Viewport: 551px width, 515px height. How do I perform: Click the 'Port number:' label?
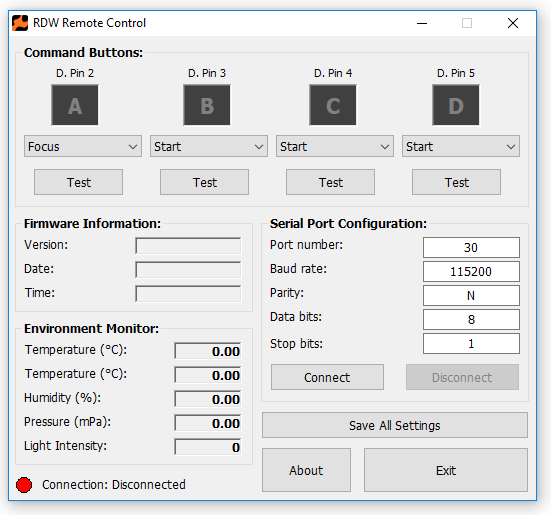(x=306, y=245)
